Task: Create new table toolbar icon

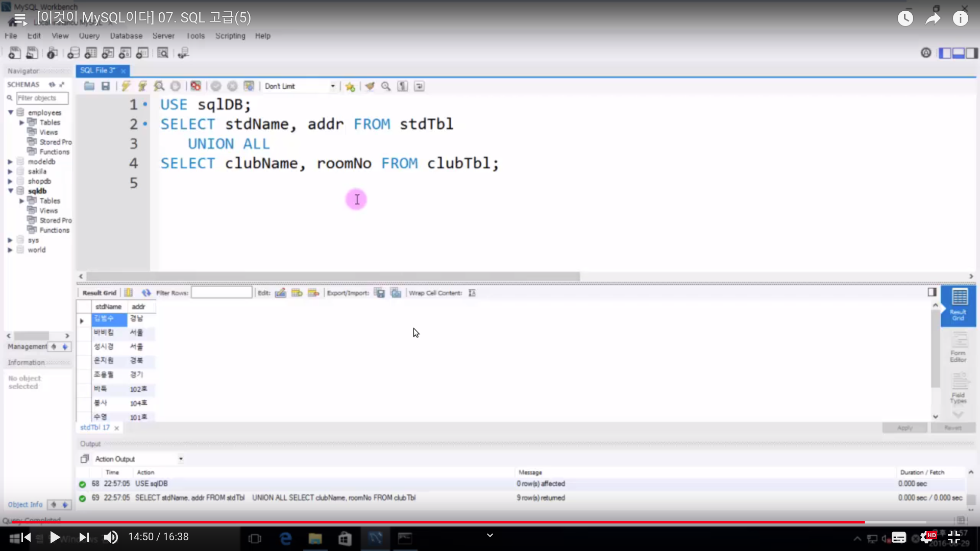Action: point(91,53)
